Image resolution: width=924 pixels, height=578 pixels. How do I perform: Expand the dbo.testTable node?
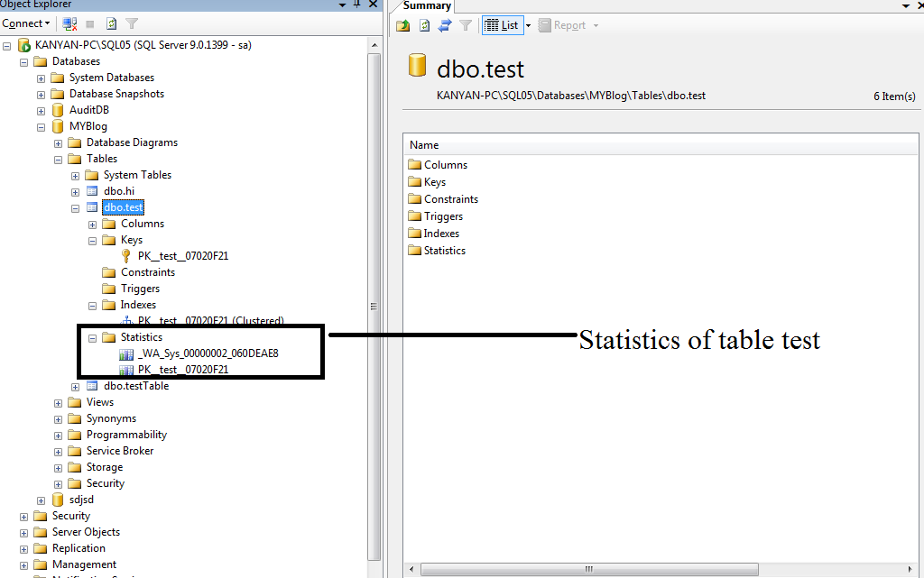[x=75, y=387]
